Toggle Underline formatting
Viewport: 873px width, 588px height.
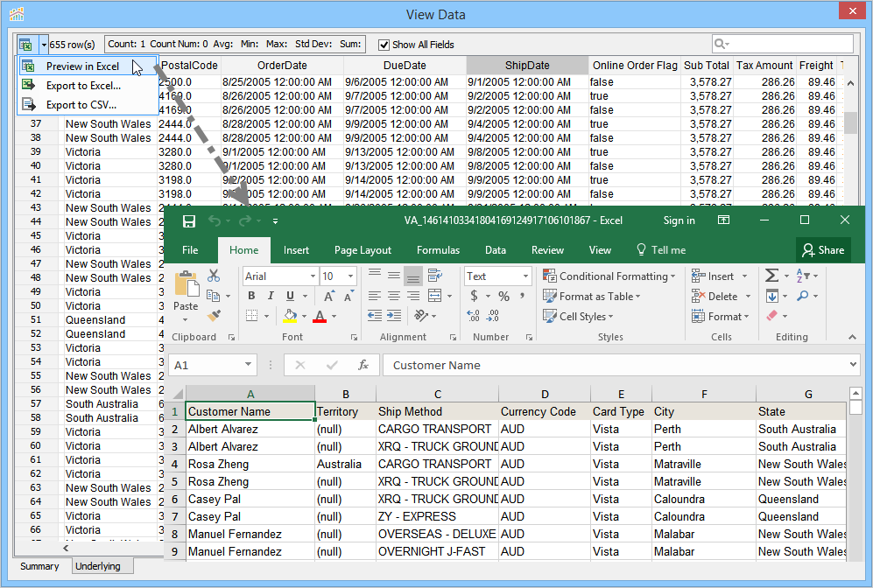click(290, 296)
